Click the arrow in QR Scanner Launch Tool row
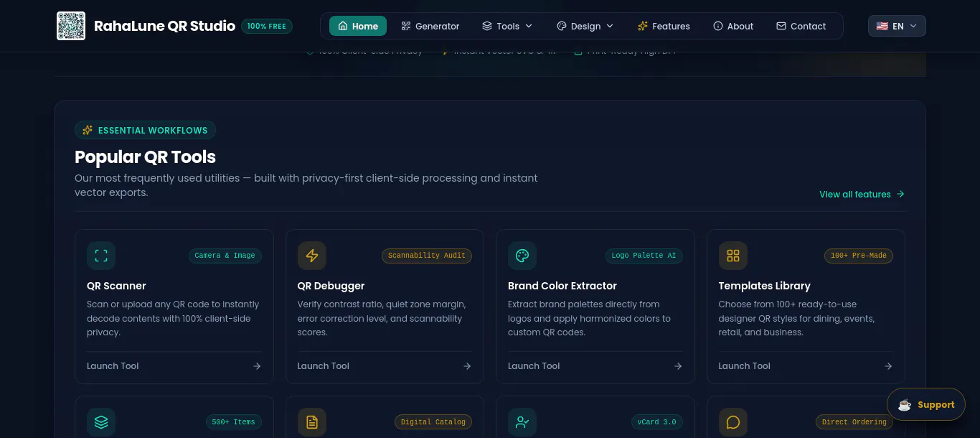 pos(257,366)
